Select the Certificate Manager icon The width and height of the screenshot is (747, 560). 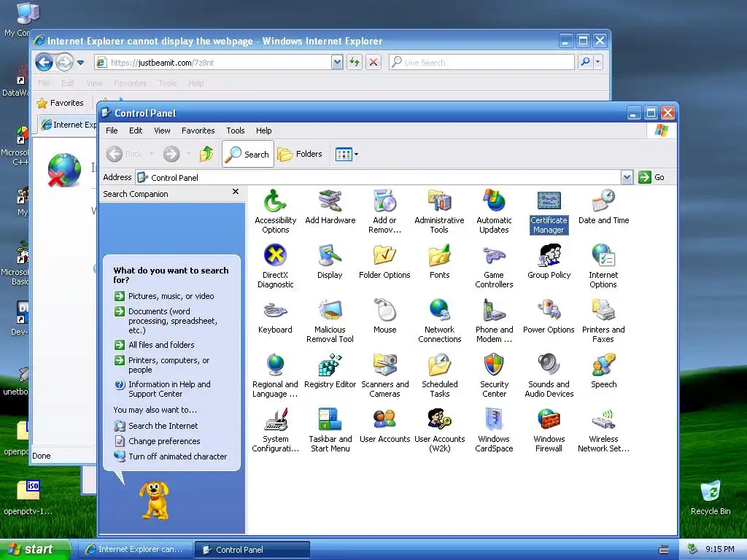pos(549,211)
